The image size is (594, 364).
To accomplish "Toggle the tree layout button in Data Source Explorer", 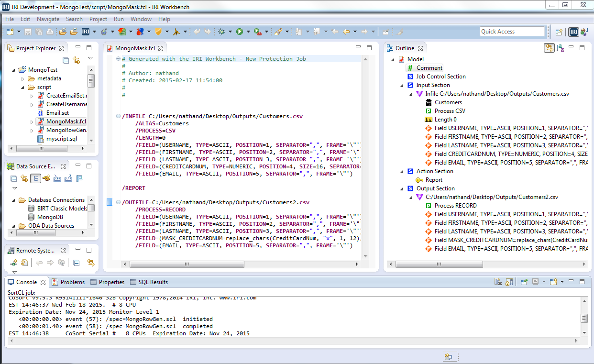I will tap(35, 178).
